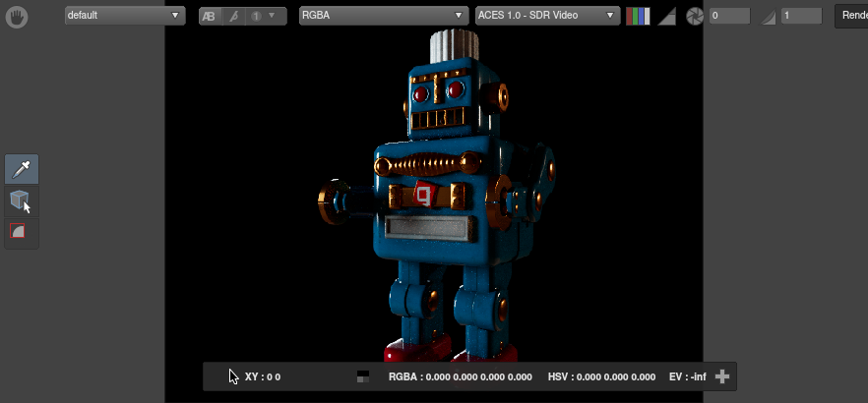868x403 pixels.
Task: Click the exposure value field showing 0
Action: tap(729, 17)
